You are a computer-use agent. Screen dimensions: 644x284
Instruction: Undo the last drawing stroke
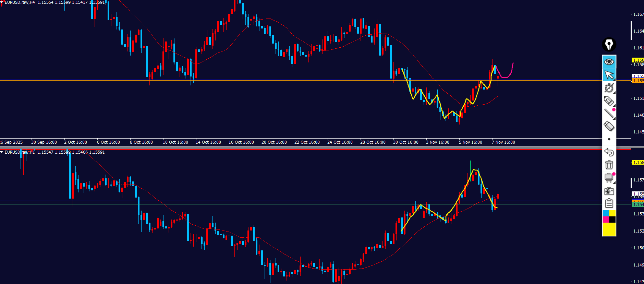click(609, 152)
